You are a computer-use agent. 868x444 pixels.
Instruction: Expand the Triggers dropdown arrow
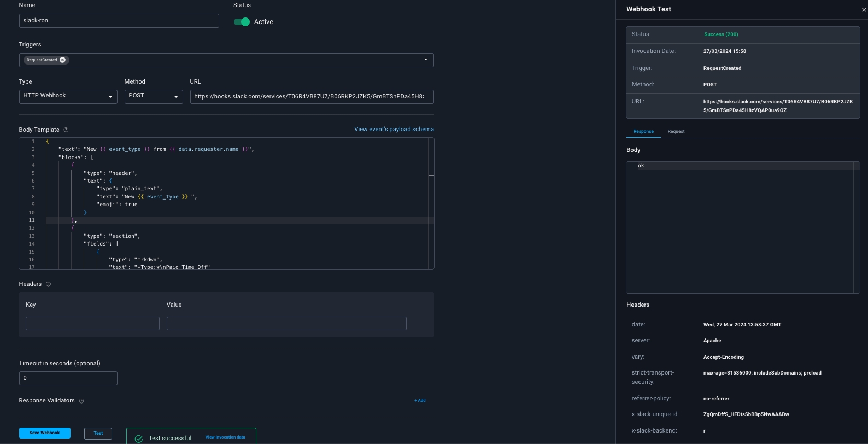(x=426, y=60)
